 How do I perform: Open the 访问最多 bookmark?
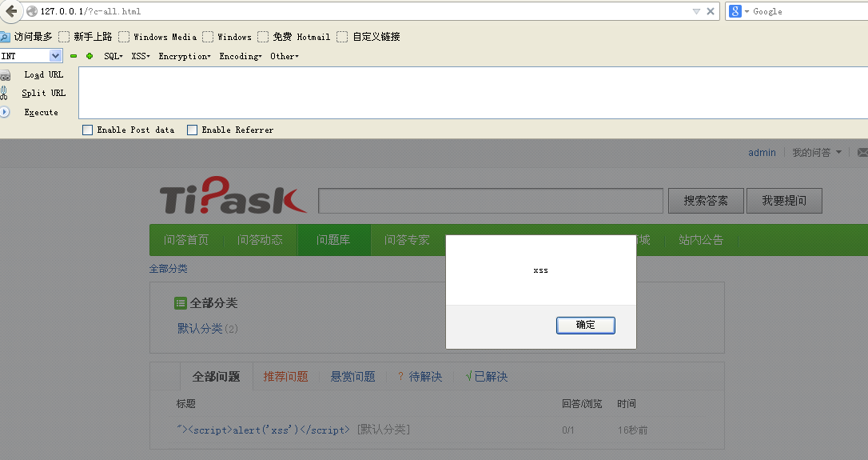tap(26, 37)
